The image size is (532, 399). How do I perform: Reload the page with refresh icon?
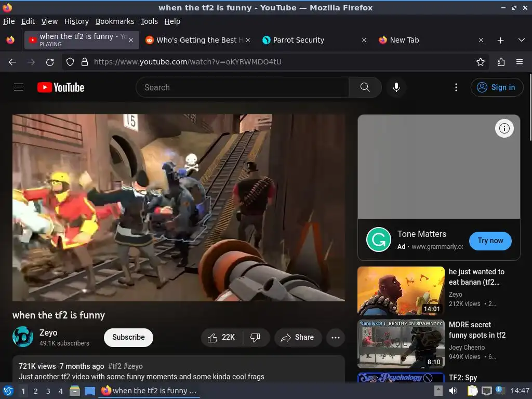(50, 62)
